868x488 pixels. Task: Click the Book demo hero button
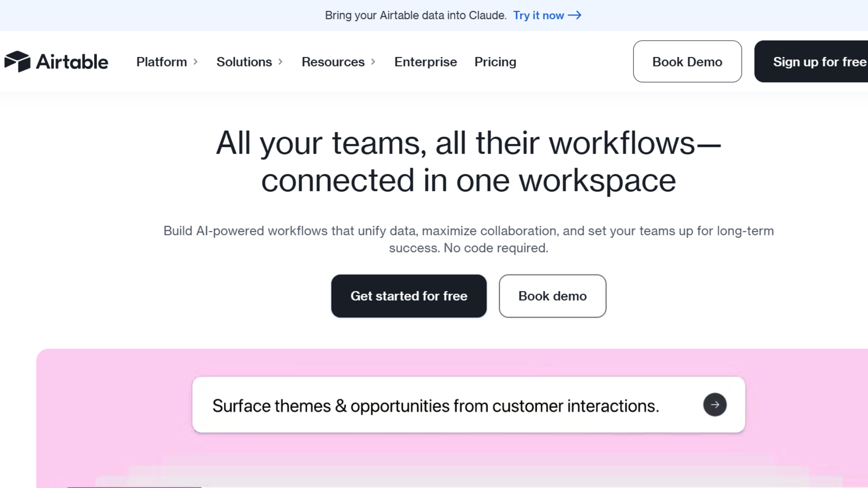[x=552, y=296]
